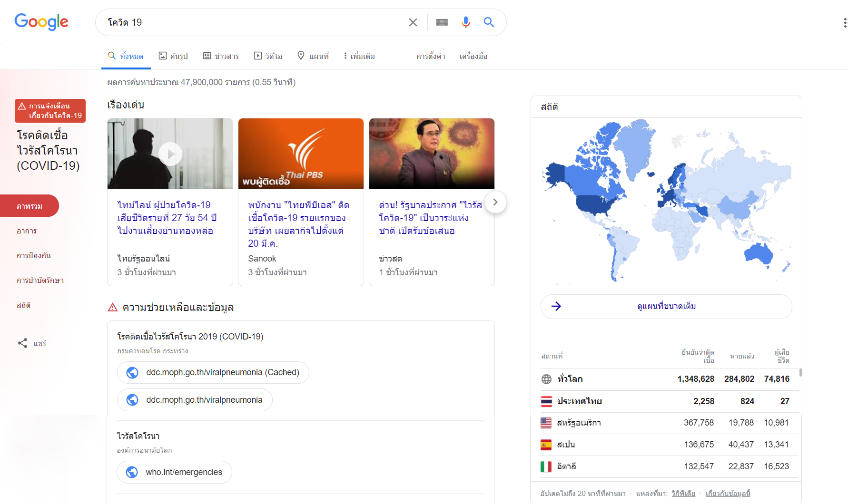Select อาการ in the left sidebar
The image size is (848, 504).
click(x=27, y=231)
